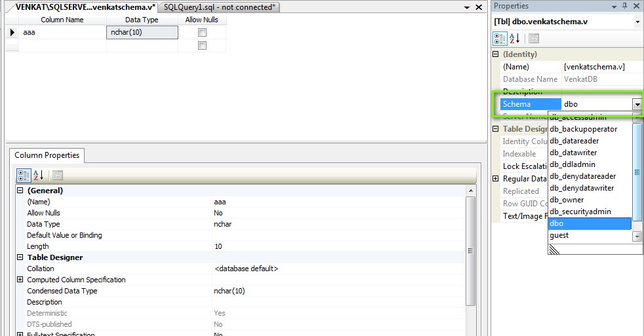Click (Name) value aaa in Column Properties
The height and width of the screenshot is (336, 644).
coord(339,202)
